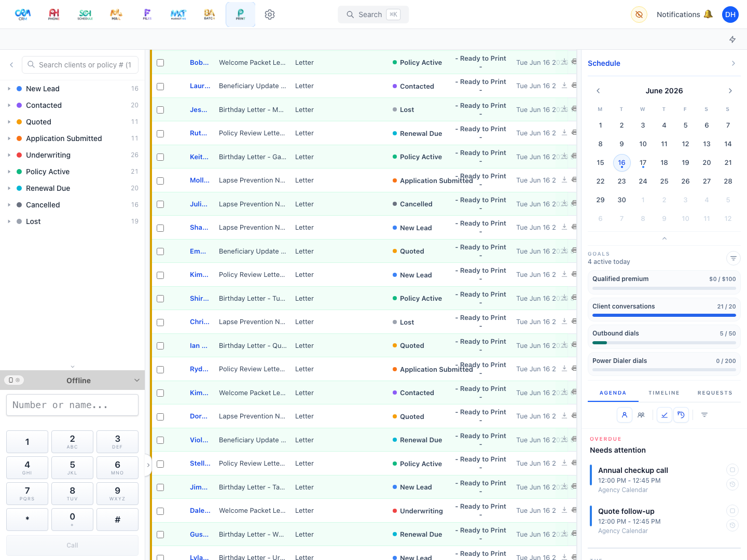Viewport: 747px width, 560px height.
Task: Toggle completed tasks checkmark icon
Action: coord(665,415)
